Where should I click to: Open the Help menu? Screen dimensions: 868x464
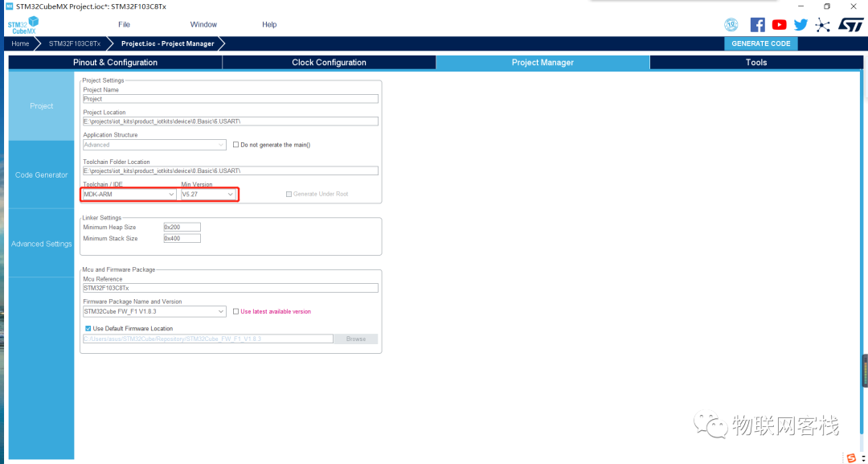click(269, 24)
